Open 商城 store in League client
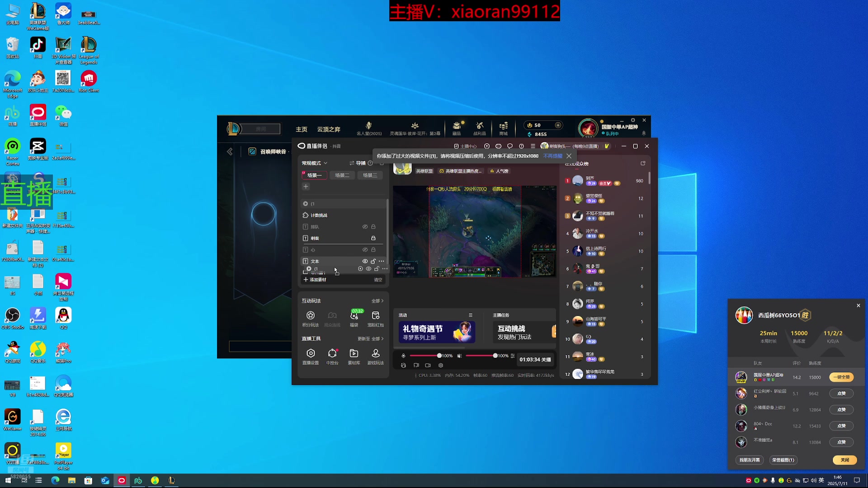This screenshot has width=868, height=488. point(503,128)
